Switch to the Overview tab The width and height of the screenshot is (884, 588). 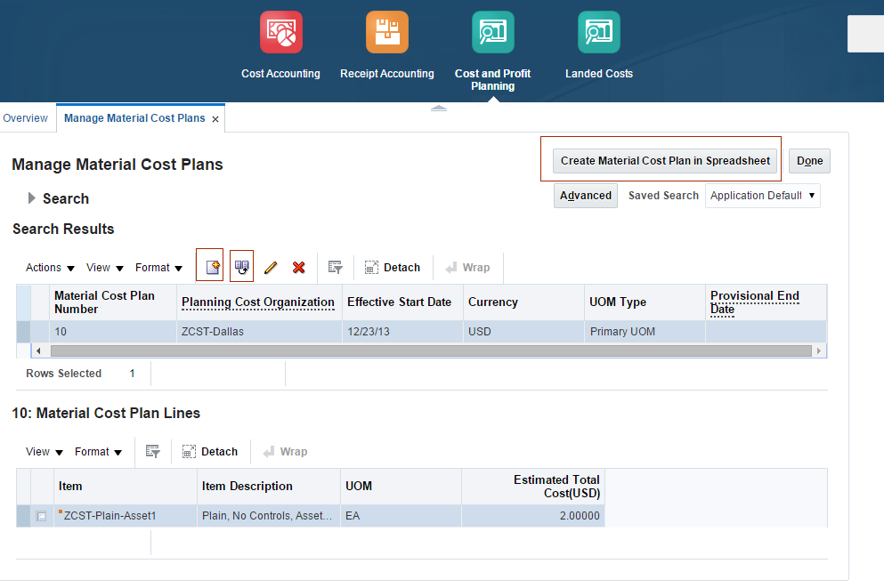point(25,118)
